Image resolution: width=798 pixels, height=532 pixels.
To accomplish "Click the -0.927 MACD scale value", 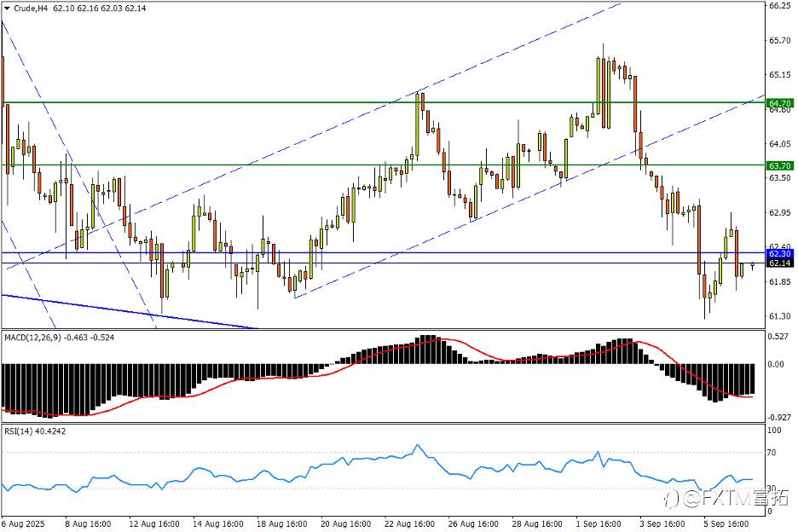I will 778,418.
